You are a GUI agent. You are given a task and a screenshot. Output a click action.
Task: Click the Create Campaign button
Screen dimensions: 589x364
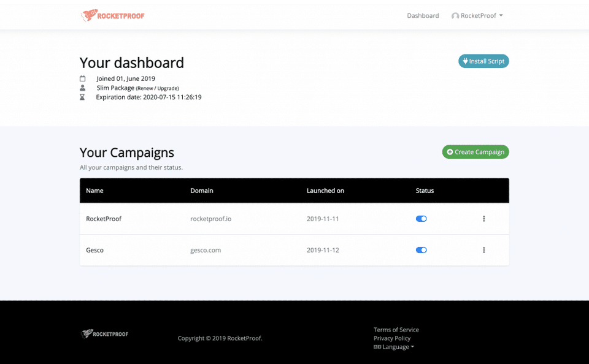click(475, 152)
